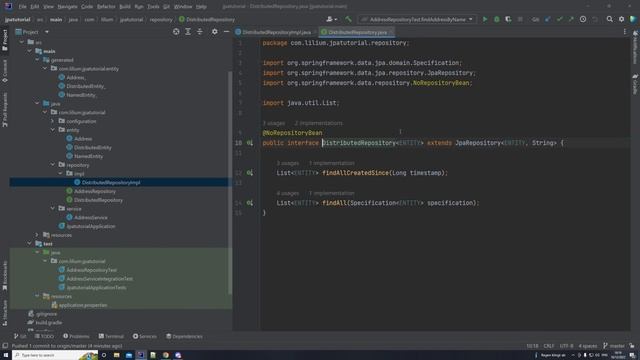Viewport: 640px width, 360px height.
Task: Collapse the test folder node
Action: [x=30, y=244]
